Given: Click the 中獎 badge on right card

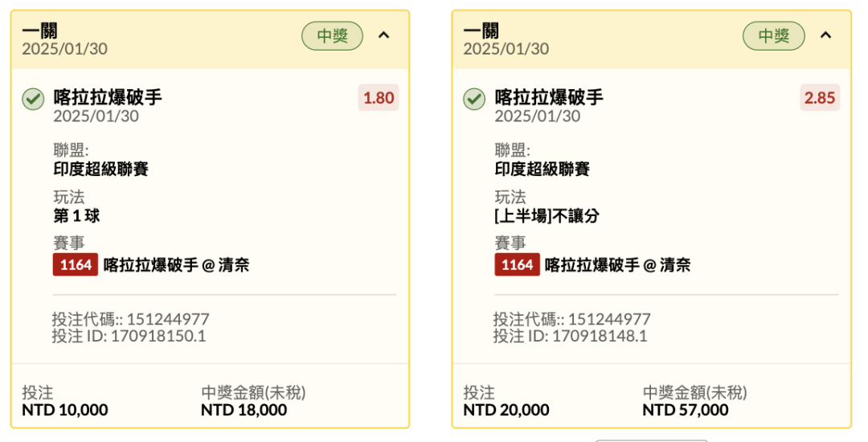Looking at the screenshot, I should point(773,36).
